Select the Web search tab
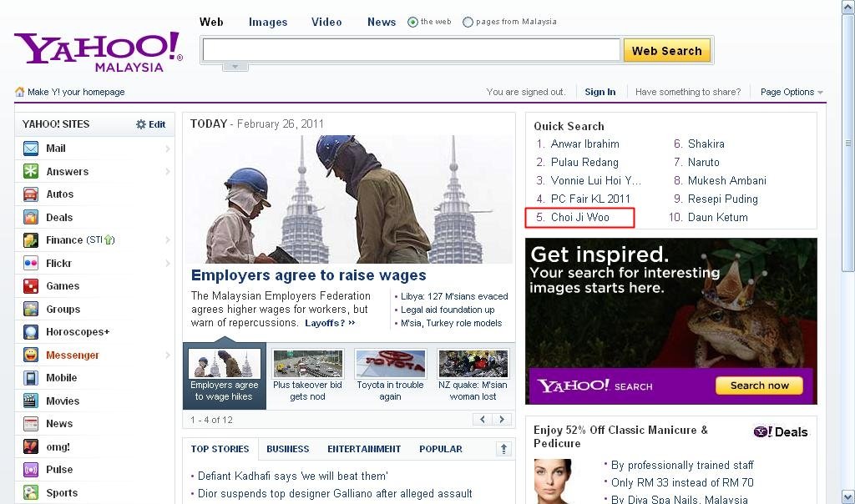The height and width of the screenshot is (504, 855). pyautogui.click(x=211, y=22)
